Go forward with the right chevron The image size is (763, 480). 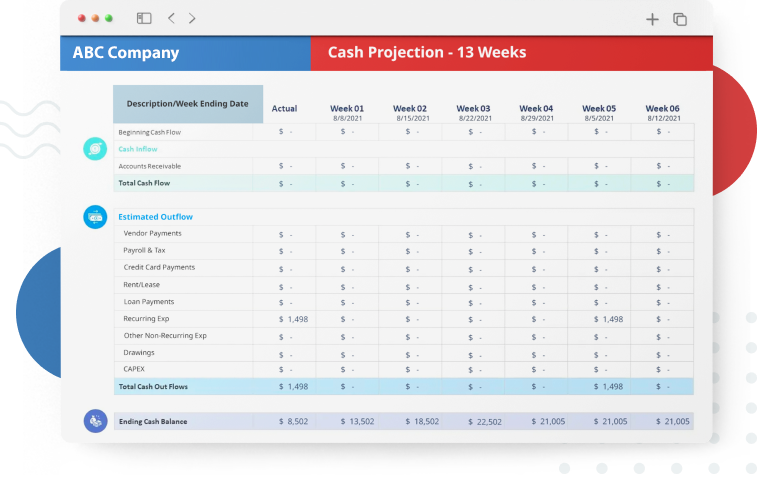pyautogui.click(x=192, y=18)
